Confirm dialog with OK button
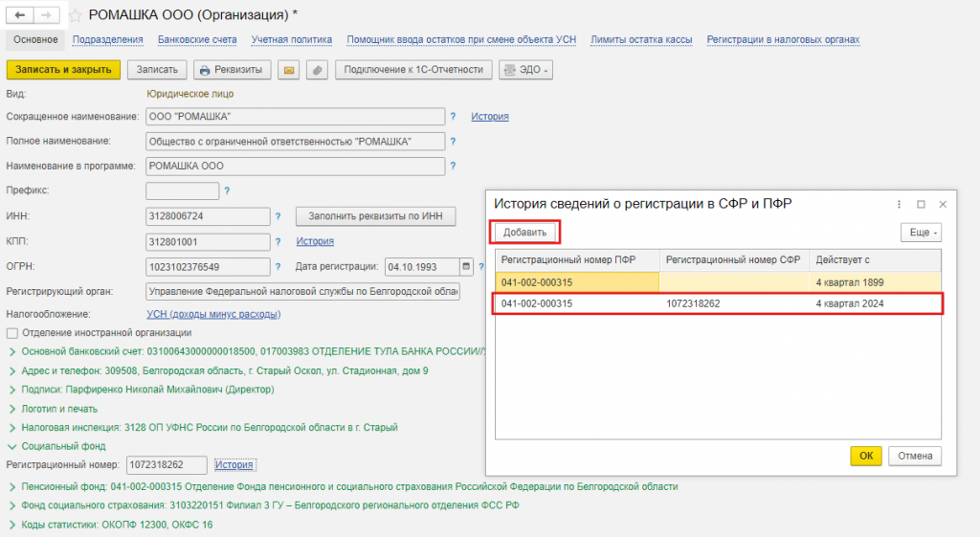This screenshot has height=537, width=980. [x=865, y=457]
